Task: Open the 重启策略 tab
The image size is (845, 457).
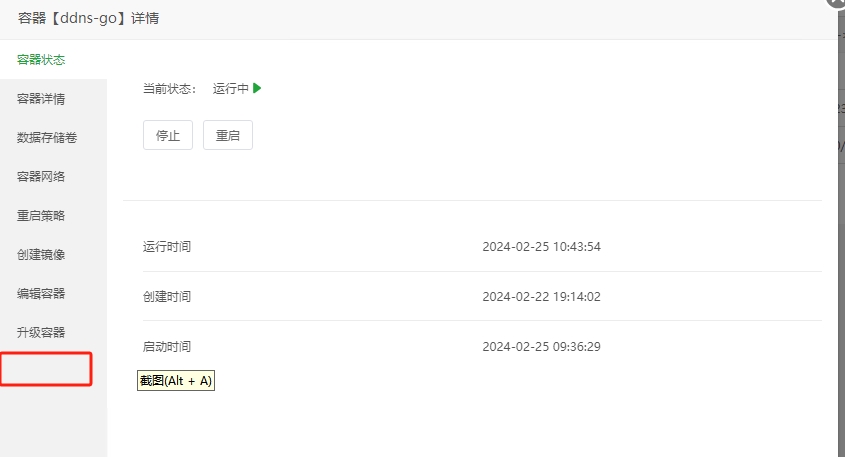Action: coord(41,216)
